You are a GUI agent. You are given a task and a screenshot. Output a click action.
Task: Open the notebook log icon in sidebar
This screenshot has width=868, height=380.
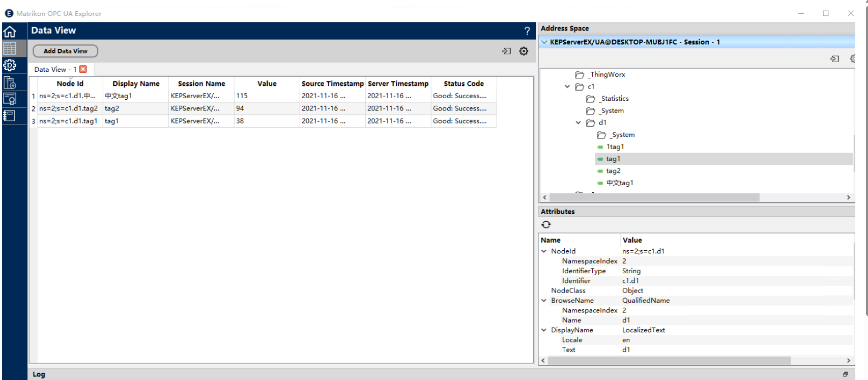click(9, 115)
